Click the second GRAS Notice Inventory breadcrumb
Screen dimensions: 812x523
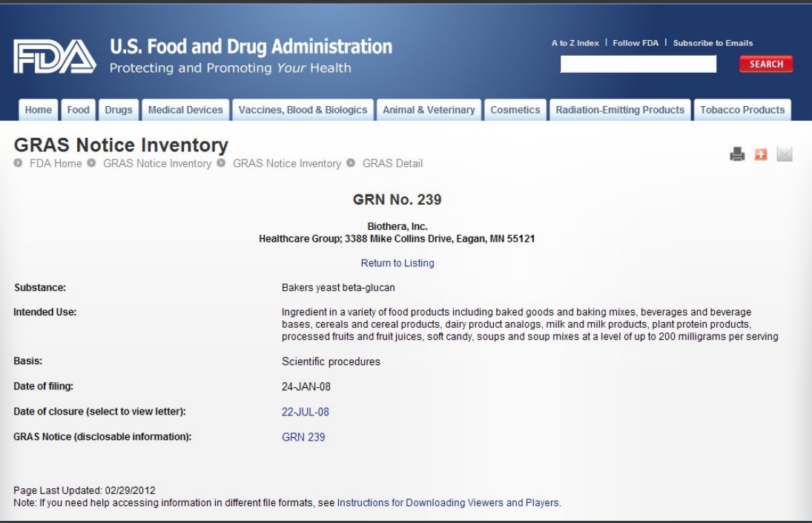click(287, 164)
